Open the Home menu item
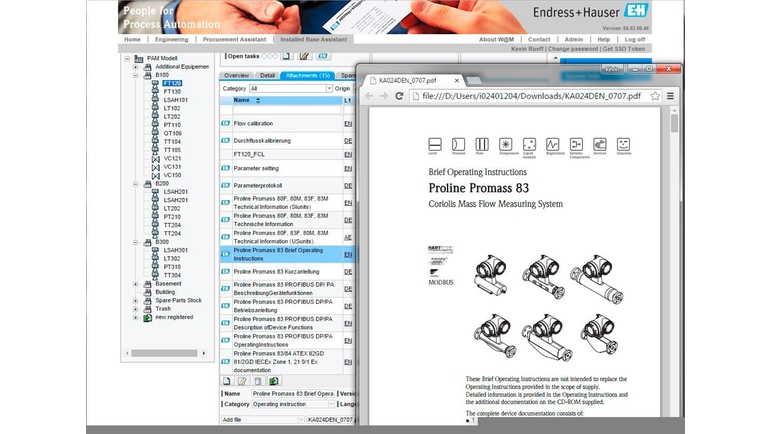The image size is (771, 434). (x=132, y=39)
